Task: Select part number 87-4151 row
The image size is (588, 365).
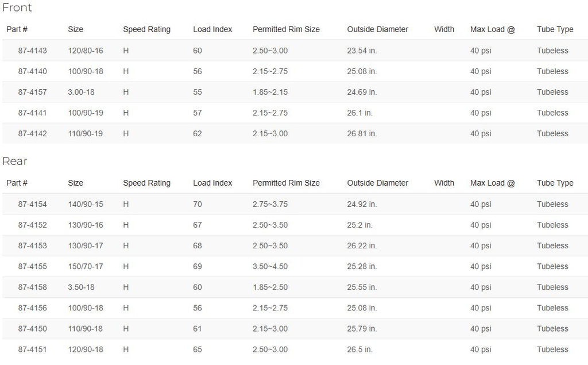Action: [294, 349]
